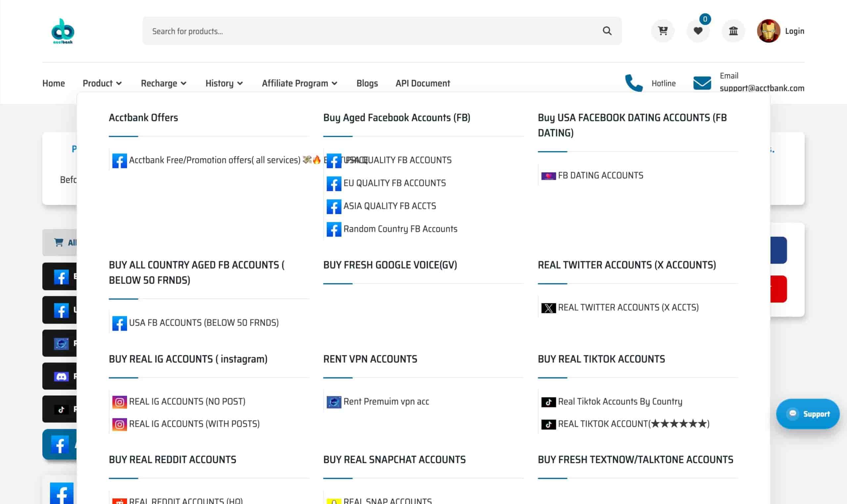The height and width of the screenshot is (504, 847).
Task: Click the search magnifier icon
Action: [x=607, y=31]
